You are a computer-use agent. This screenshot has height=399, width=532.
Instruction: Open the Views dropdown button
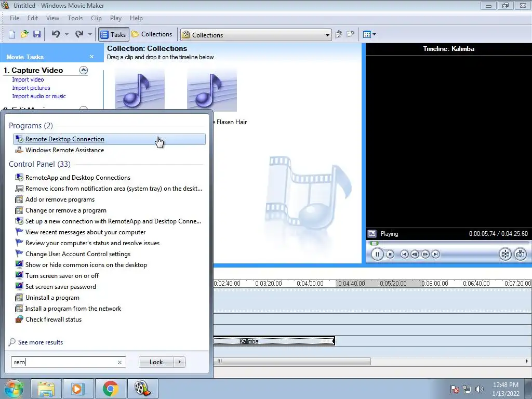point(369,34)
